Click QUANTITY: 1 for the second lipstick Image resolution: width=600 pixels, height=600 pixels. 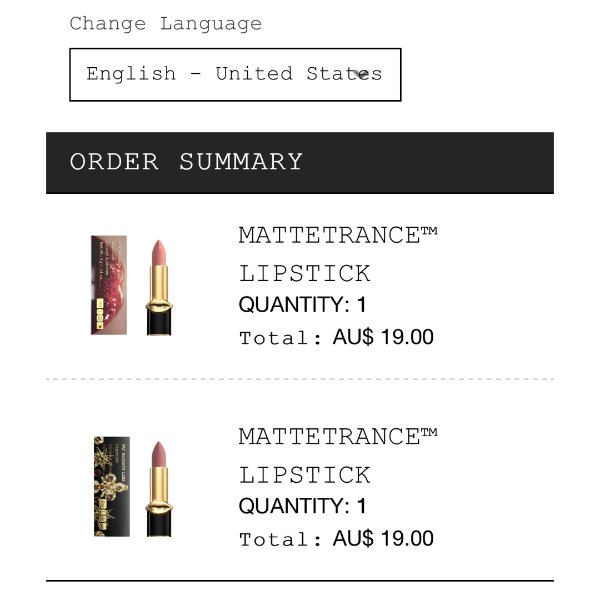[302, 506]
